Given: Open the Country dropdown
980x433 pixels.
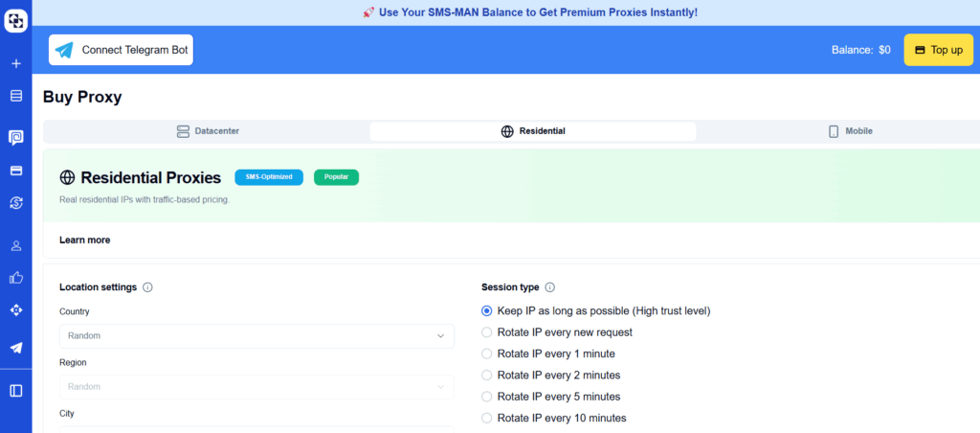Looking at the screenshot, I should tap(256, 336).
